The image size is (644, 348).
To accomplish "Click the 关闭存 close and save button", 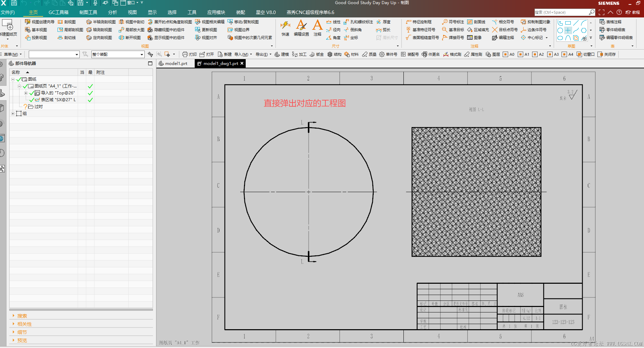I will (x=607, y=54).
